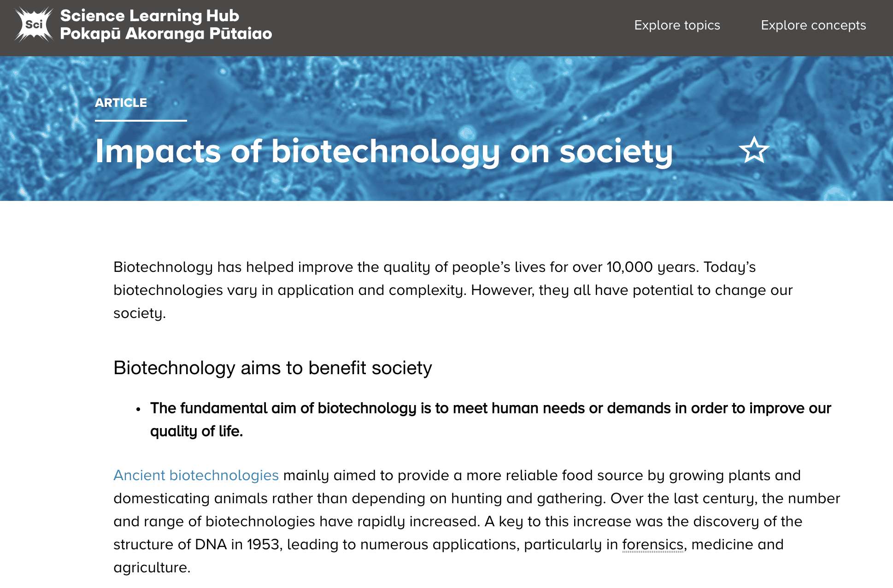
Task: Click the Science Learning Hub site title
Action: 150,16
